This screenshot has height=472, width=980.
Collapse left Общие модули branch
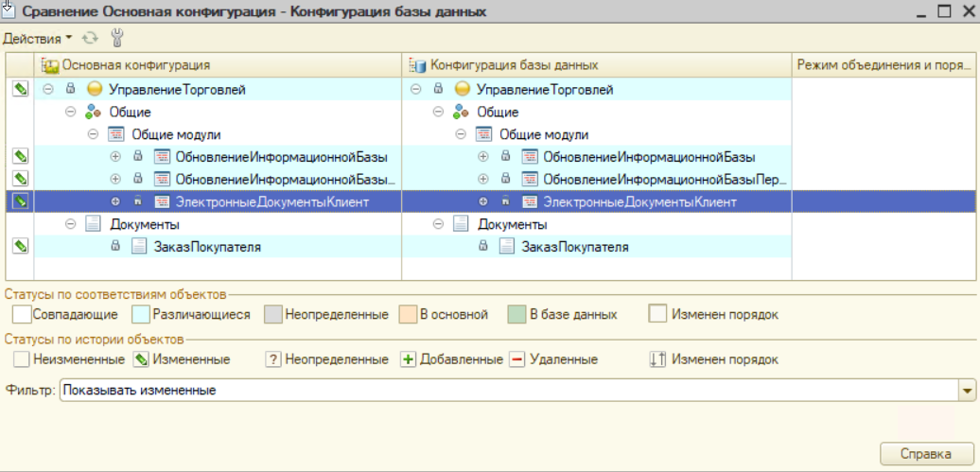pos(93,134)
